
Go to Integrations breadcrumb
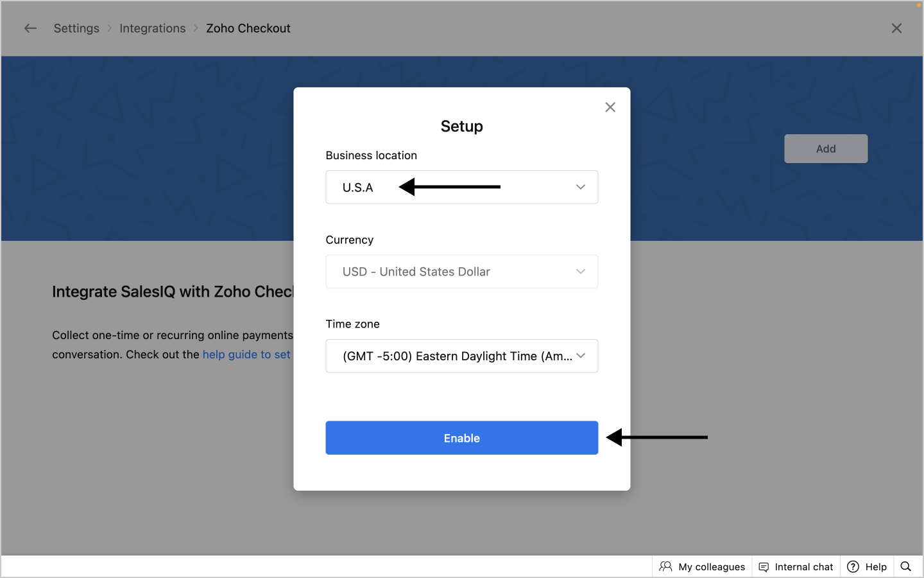coord(153,28)
